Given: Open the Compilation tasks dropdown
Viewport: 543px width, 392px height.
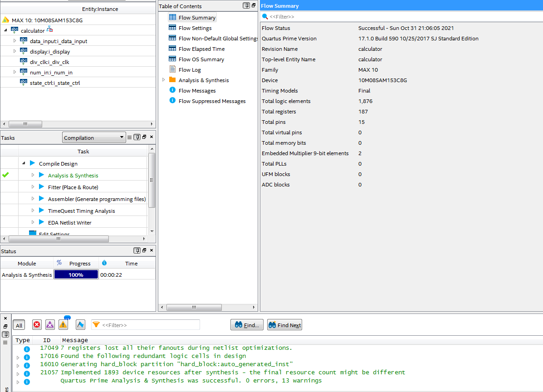Looking at the screenshot, I should pyautogui.click(x=94, y=137).
